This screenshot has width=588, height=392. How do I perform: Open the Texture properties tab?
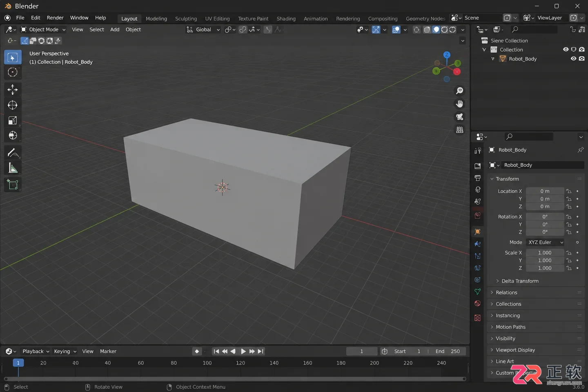(x=477, y=318)
